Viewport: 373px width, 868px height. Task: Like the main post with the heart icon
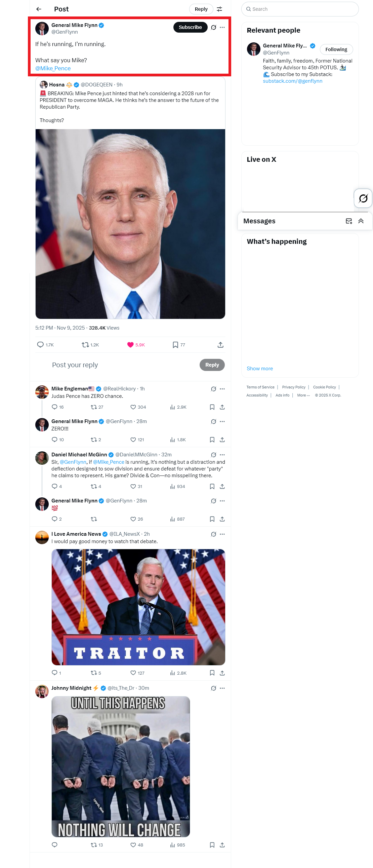click(130, 345)
